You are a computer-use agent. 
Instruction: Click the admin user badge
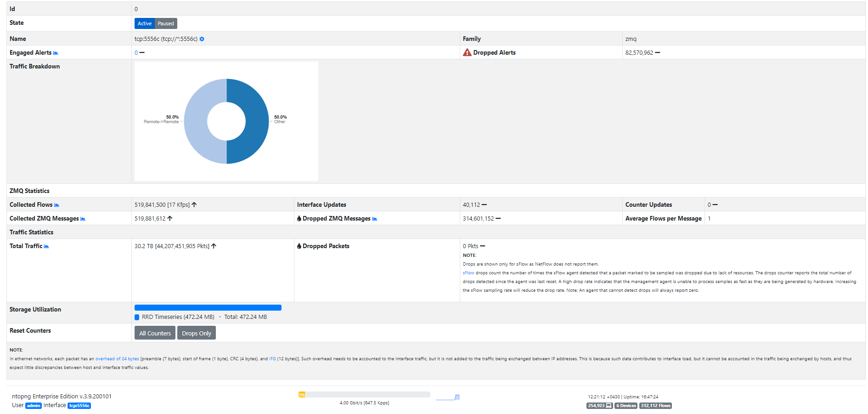(x=34, y=406)
